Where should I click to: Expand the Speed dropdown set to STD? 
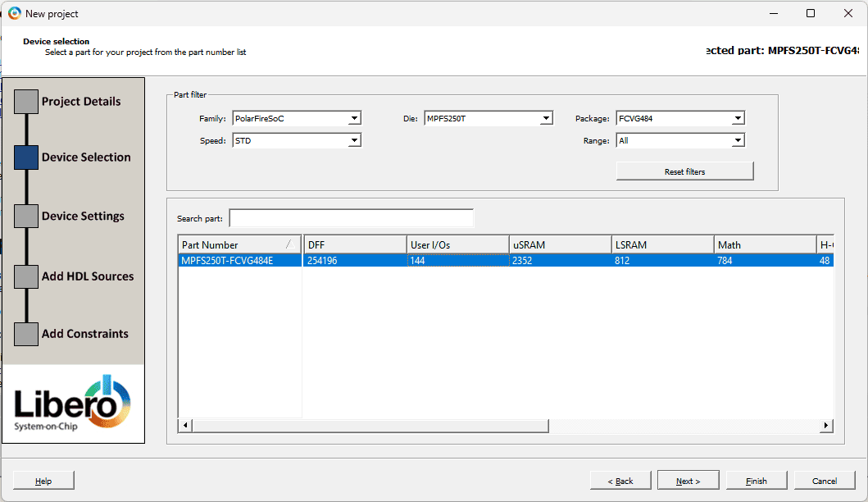(x=297, y=140)
